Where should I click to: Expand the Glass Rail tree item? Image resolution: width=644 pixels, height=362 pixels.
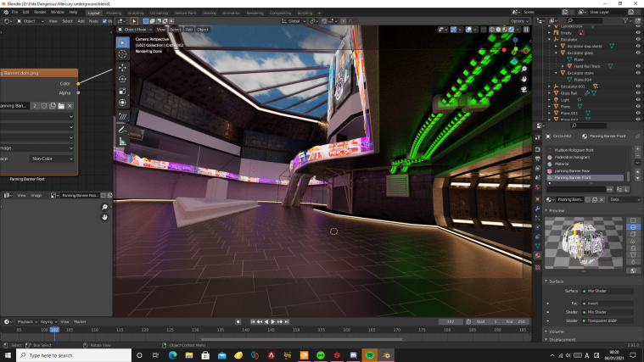point(550,93)
